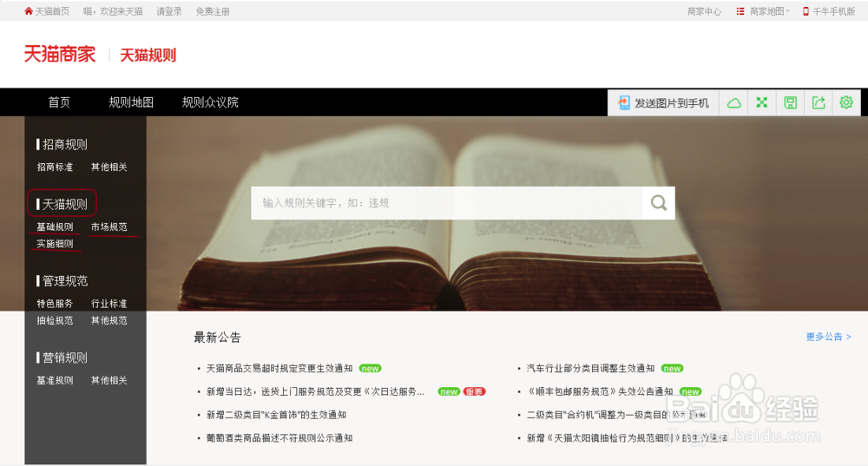Open the green settings gear icon

tap(846, 102)
